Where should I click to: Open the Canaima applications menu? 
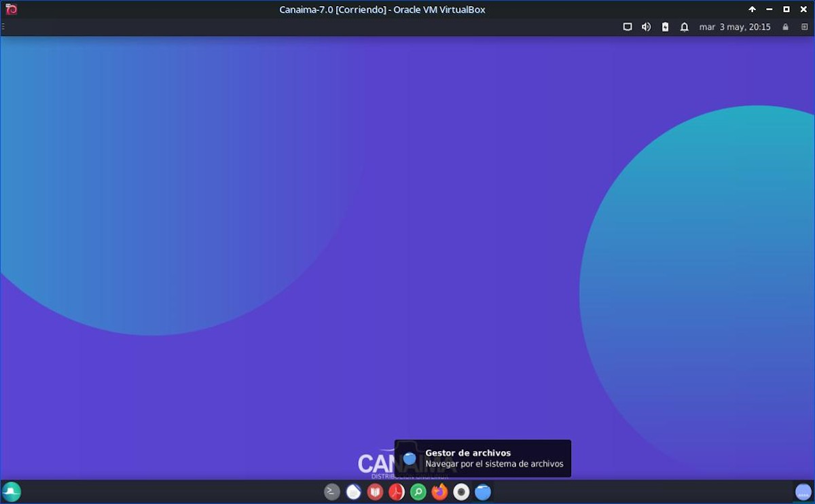coord(12,492)
